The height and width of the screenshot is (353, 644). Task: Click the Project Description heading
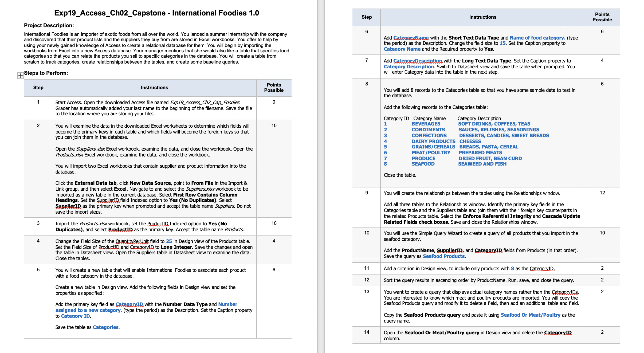point(49,25)
